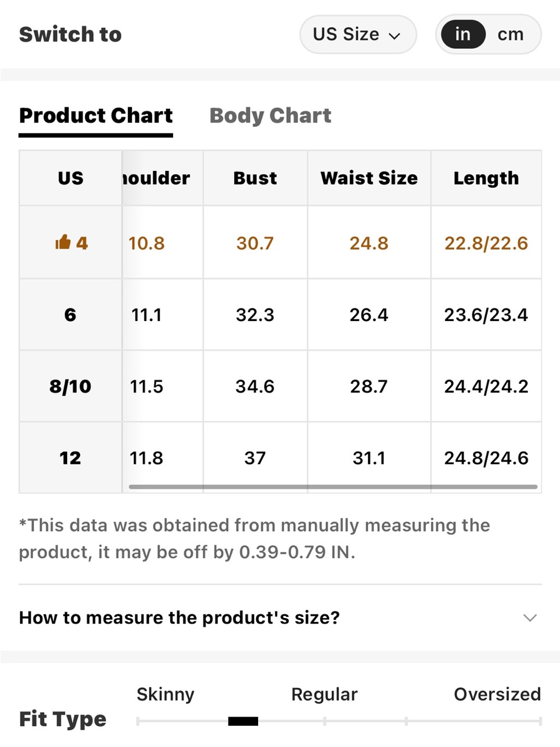This screenshot has width=560, height=747.
Task: Open the US Size dropdown
Action: click(358, 34)
